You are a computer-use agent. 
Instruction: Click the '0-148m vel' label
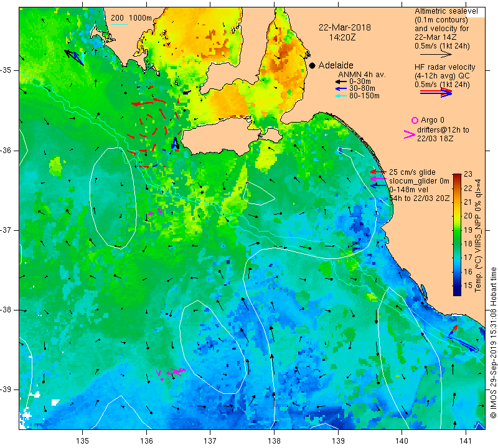(408, 190)
